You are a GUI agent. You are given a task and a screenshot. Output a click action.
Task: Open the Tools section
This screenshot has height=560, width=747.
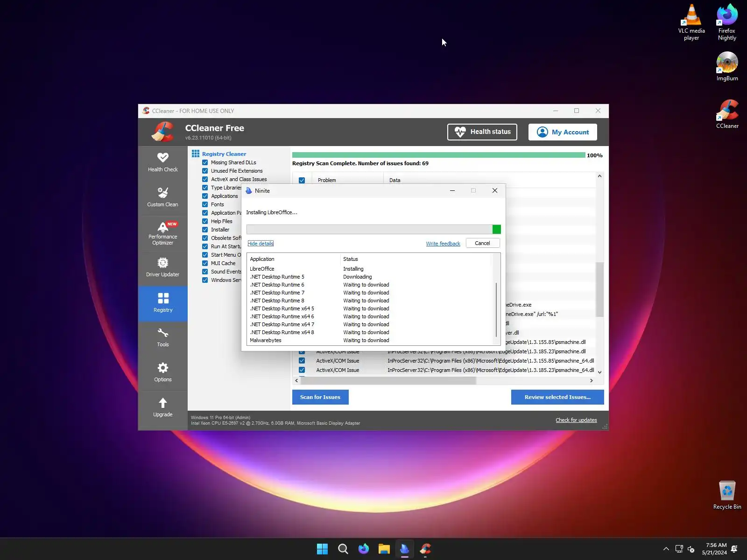tap(162, 338)
